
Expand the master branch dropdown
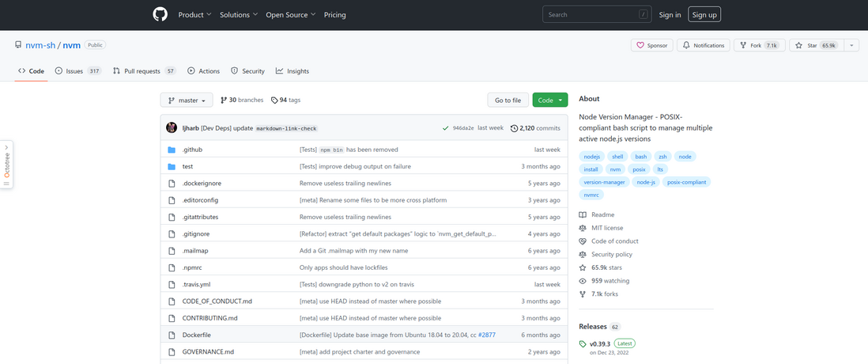coord(187,100)
